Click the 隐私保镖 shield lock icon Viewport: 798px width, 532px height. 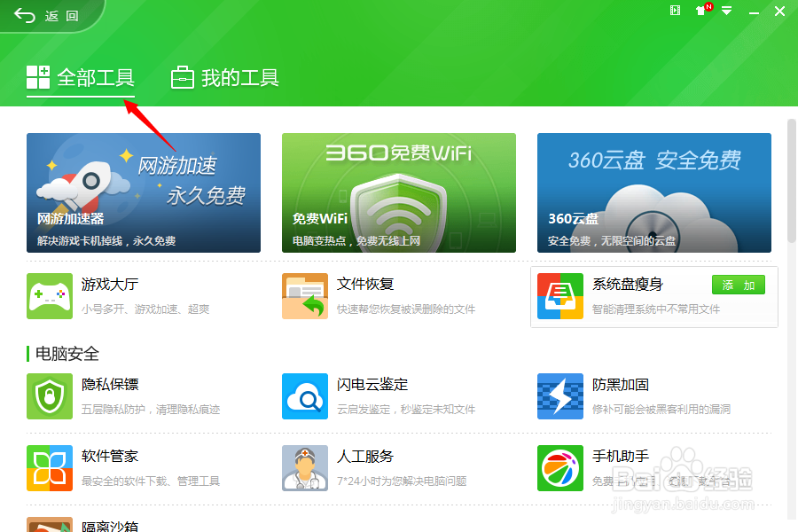(x=50, y=396)
